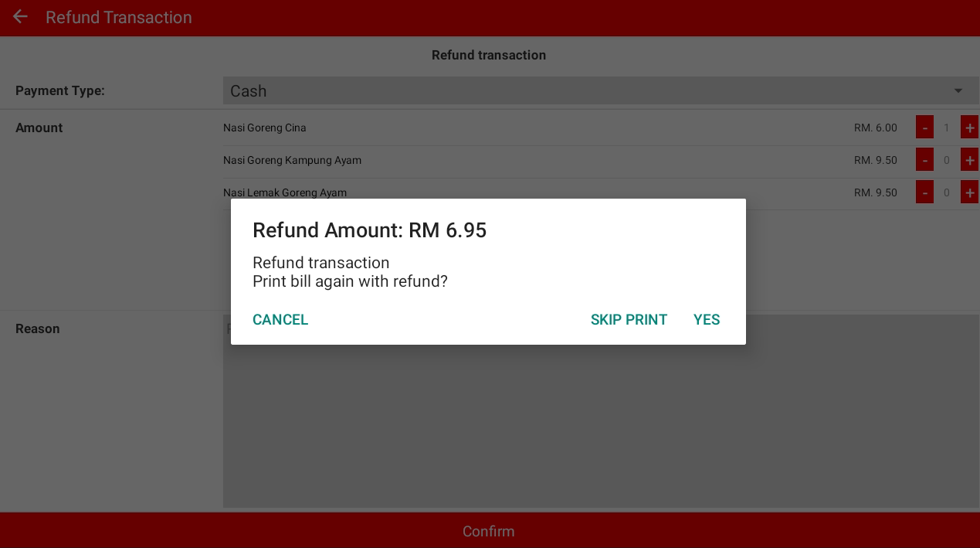Focus the Reason text area
This screenshot has height=548, width=980.
click(601, 411)
